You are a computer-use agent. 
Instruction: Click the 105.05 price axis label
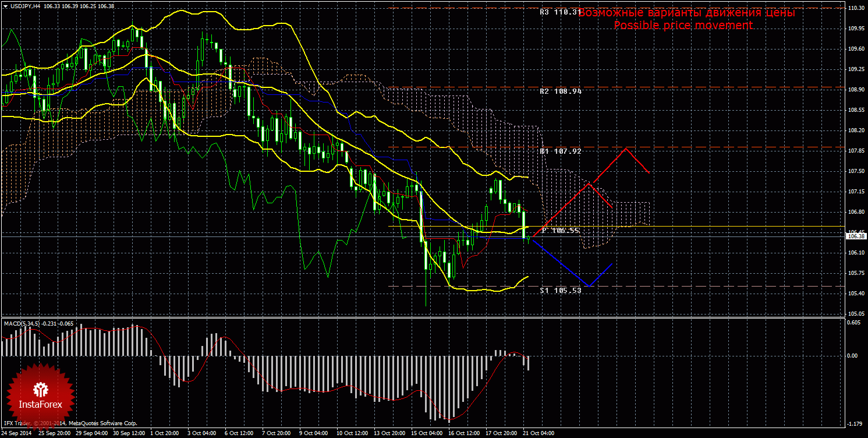tap(856, 314)
